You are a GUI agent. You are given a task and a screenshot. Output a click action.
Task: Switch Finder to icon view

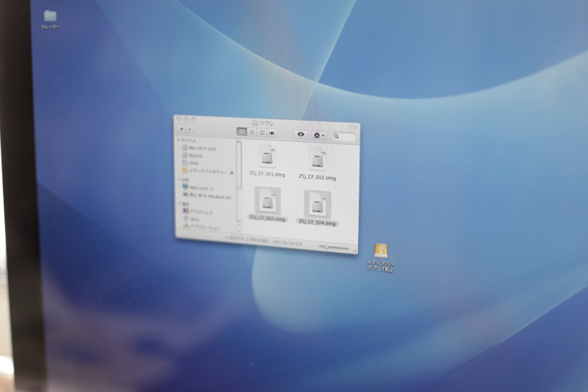tap(242, 132)
